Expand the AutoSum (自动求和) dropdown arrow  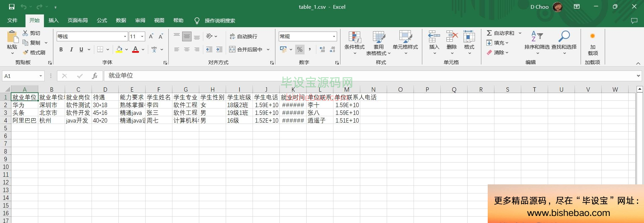coord(520,33)
